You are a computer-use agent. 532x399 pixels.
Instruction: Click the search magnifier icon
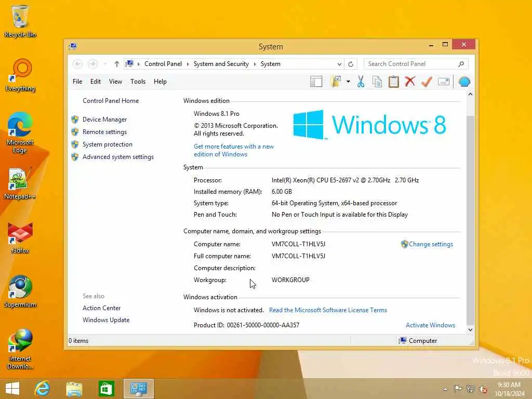point(461,64)
